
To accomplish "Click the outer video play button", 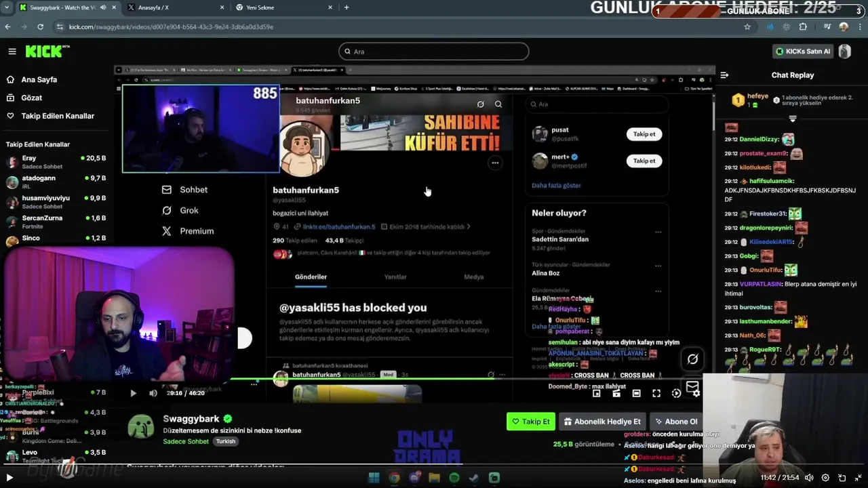I will click(9, 478).
